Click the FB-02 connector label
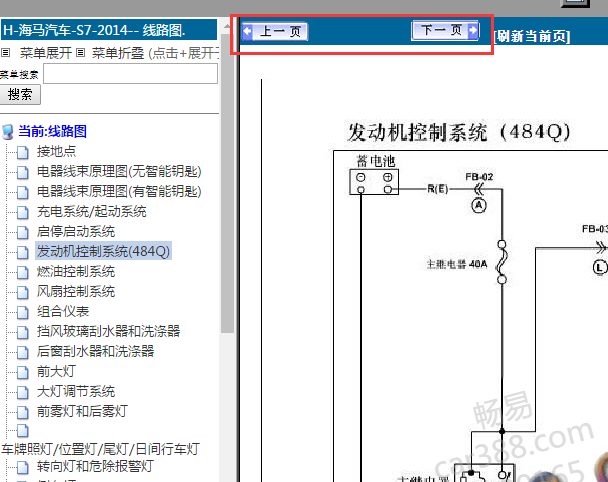608x482 pixels. pos(479,177)
